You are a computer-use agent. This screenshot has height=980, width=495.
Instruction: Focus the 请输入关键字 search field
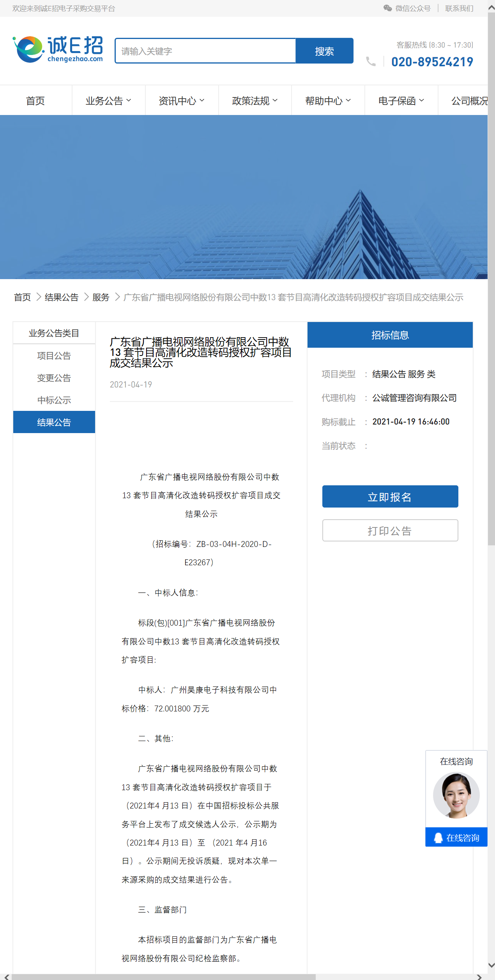205,51
